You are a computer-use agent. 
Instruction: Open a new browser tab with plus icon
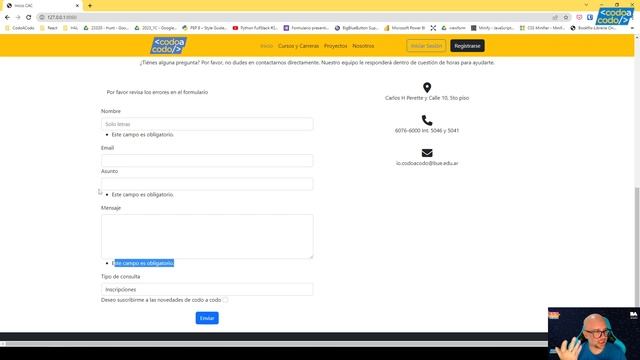point(90,6)
